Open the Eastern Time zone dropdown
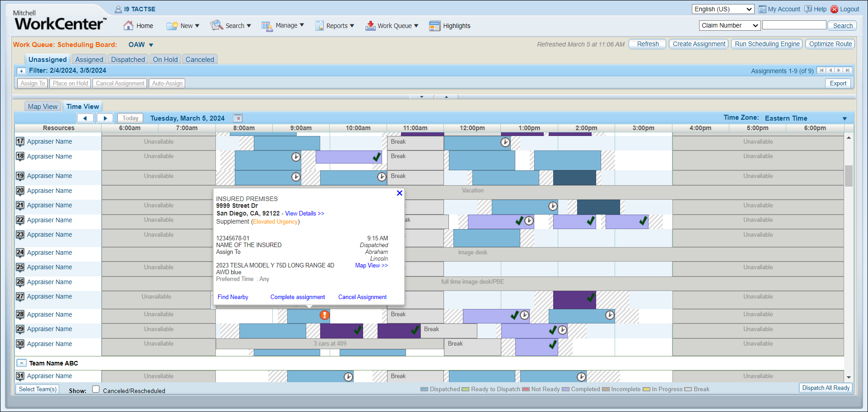The height and width of the screenshot is (412, 868). coord(844,118)
